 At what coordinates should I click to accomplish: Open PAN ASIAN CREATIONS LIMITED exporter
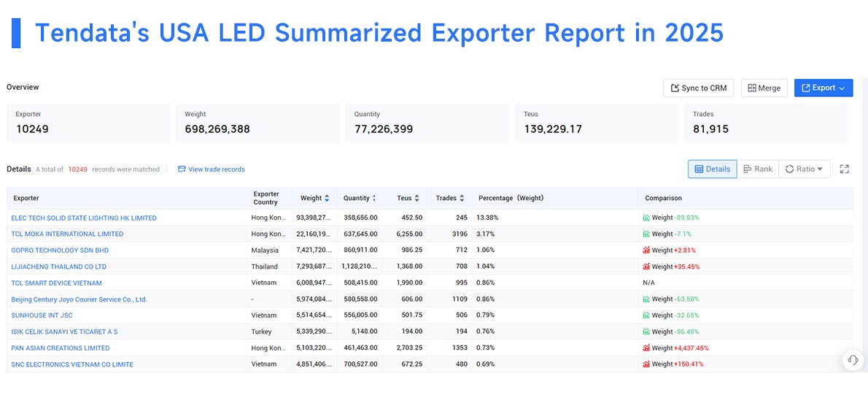pos(61,348)
